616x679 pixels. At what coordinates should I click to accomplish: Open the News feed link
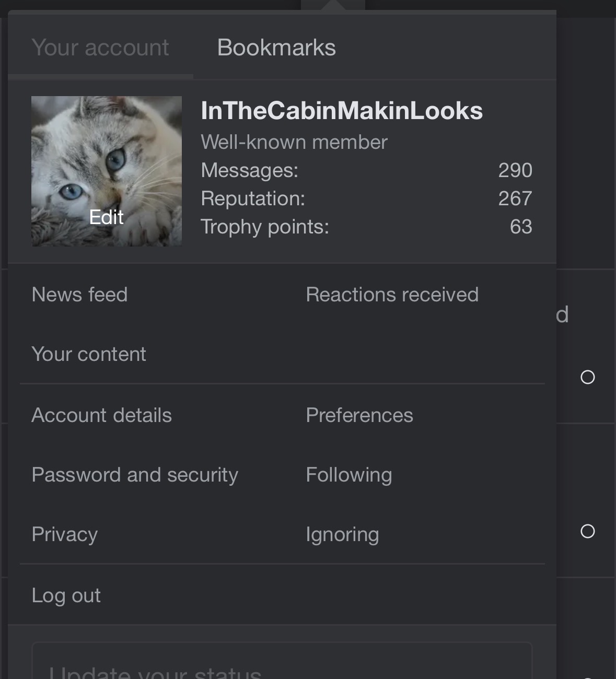79,295
